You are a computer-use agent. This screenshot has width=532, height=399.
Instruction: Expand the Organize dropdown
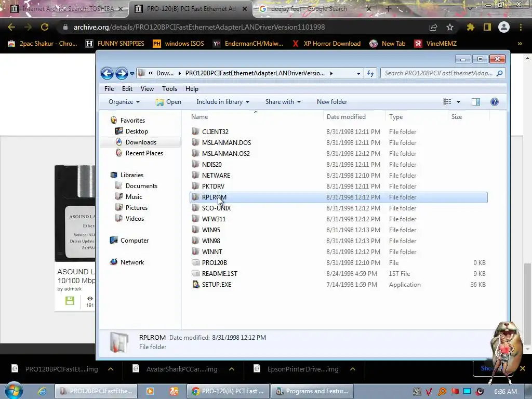click(124, 102)
